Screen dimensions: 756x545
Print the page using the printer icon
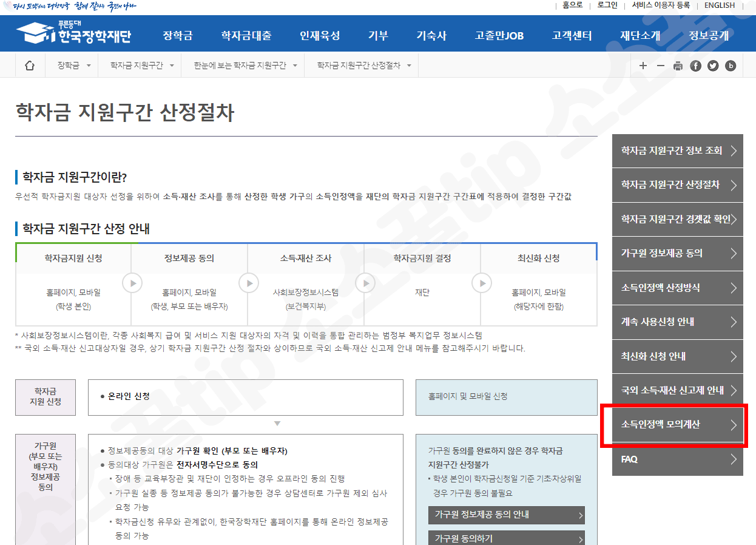click(x=678, y=65)
